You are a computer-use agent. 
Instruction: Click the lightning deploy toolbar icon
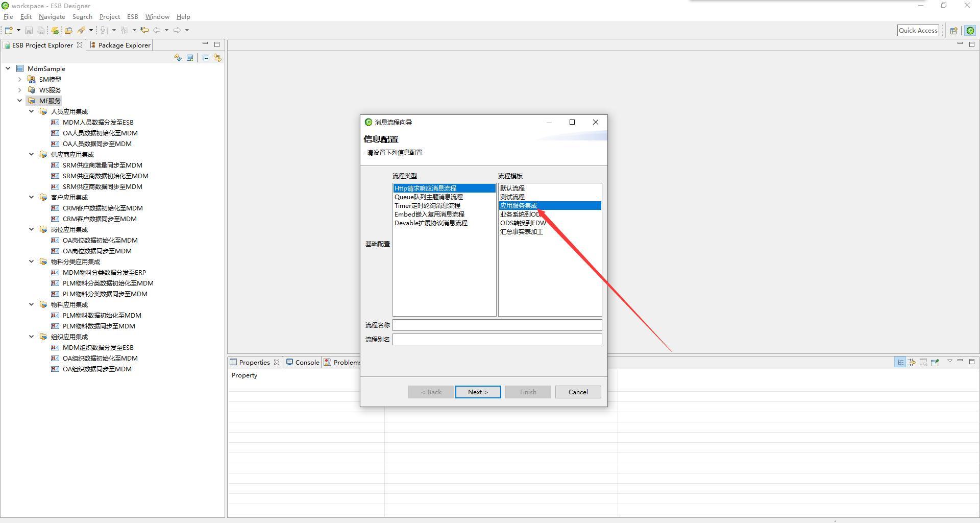[x=55, y=30]
